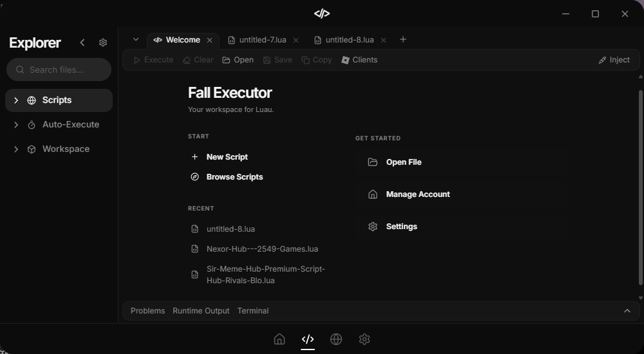The height and width of the screenshot is (354, 644).
Task: Expand the Workspace tree chevron
Action: [x=16, y=149]
